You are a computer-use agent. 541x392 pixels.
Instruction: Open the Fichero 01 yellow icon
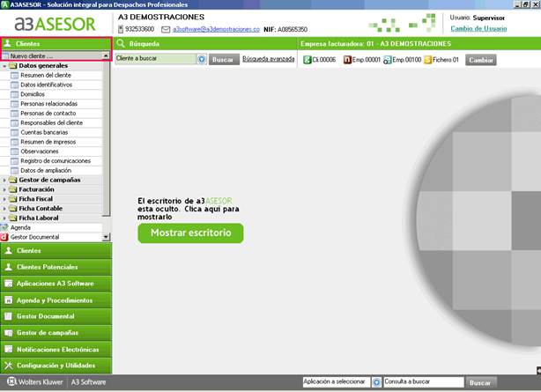(428, 60)
